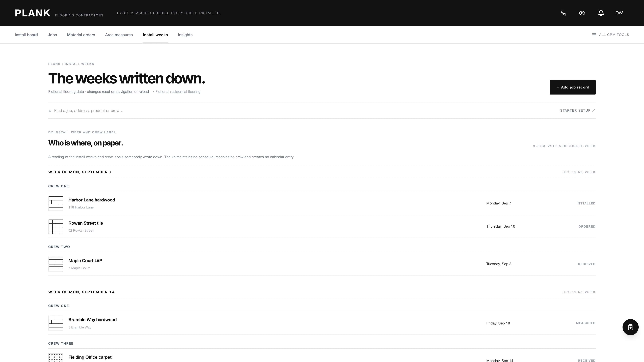Click Harbor Lane hardwood pattern thumbnail
This screenshot has width=644, height=362.
point(56,203)
